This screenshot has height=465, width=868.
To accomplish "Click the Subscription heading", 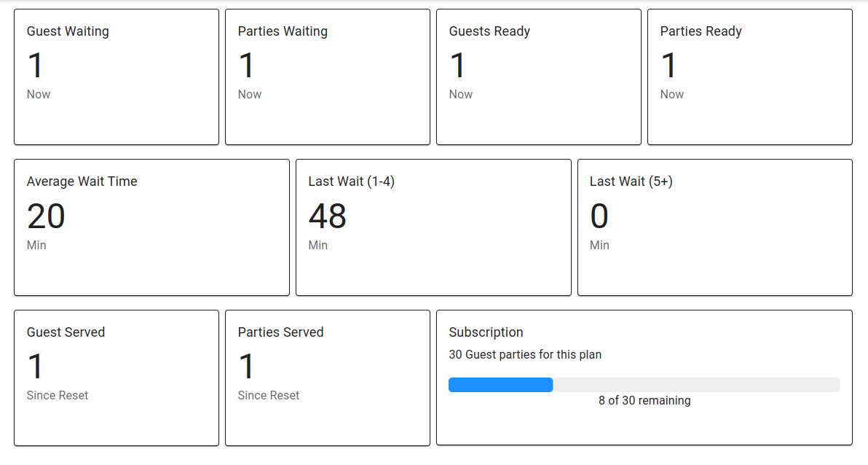I will (x=486, y=332).
